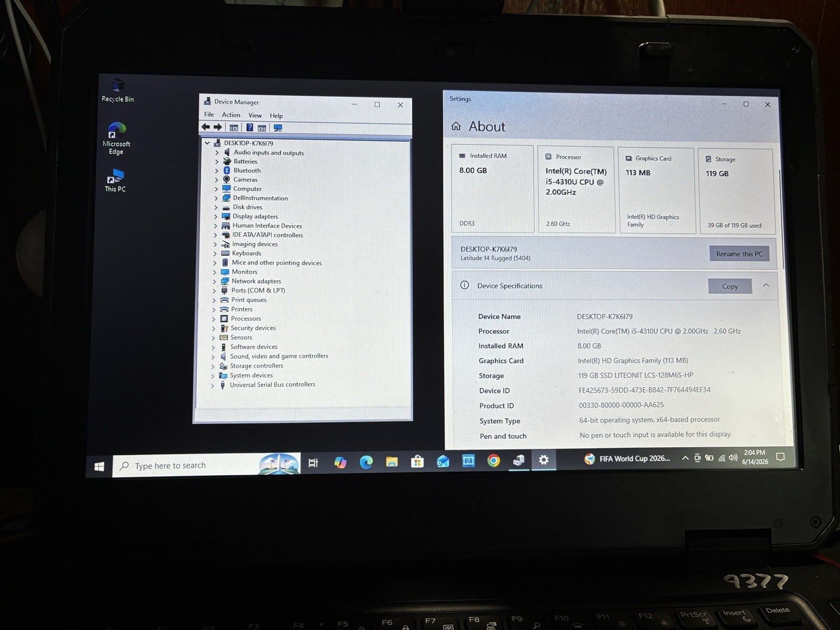Click the Rename this PC button
The width and height of the screenshot is (840, 630).
click(739, 254)
